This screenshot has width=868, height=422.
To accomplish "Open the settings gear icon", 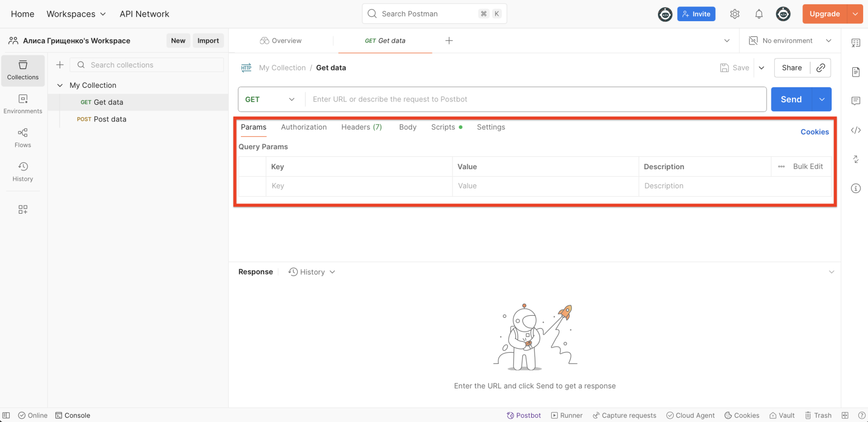I will coord(735,14).
